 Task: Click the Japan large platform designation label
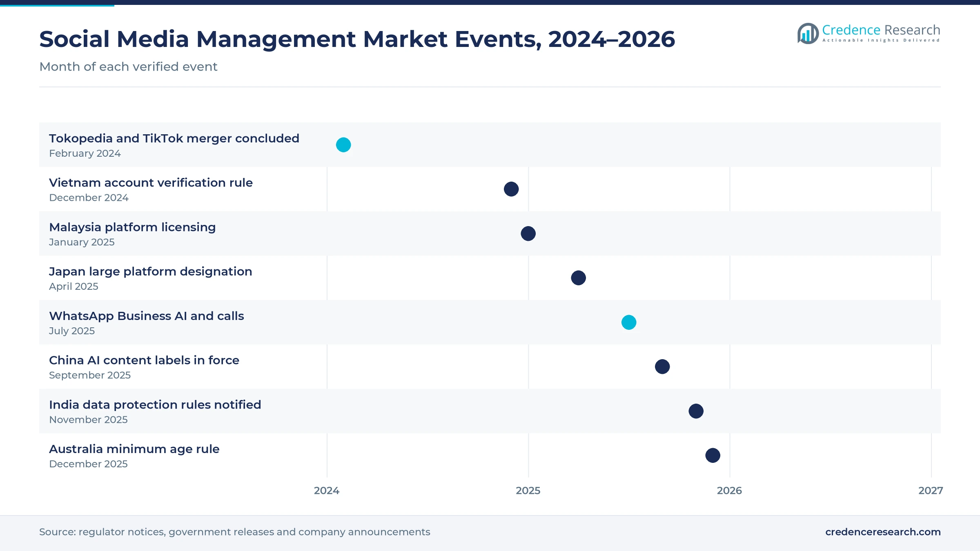point(150,271)
